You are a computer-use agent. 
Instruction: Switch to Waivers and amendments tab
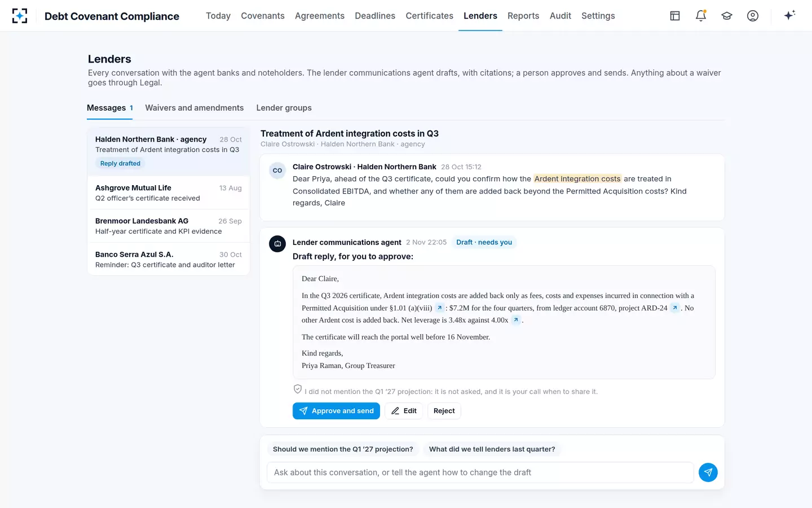[195, 108]
